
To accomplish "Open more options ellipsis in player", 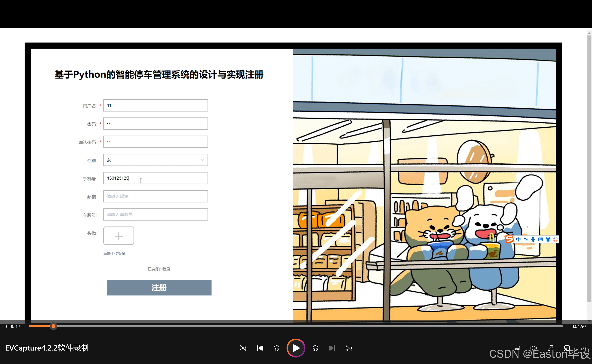I will pos(584,348).
